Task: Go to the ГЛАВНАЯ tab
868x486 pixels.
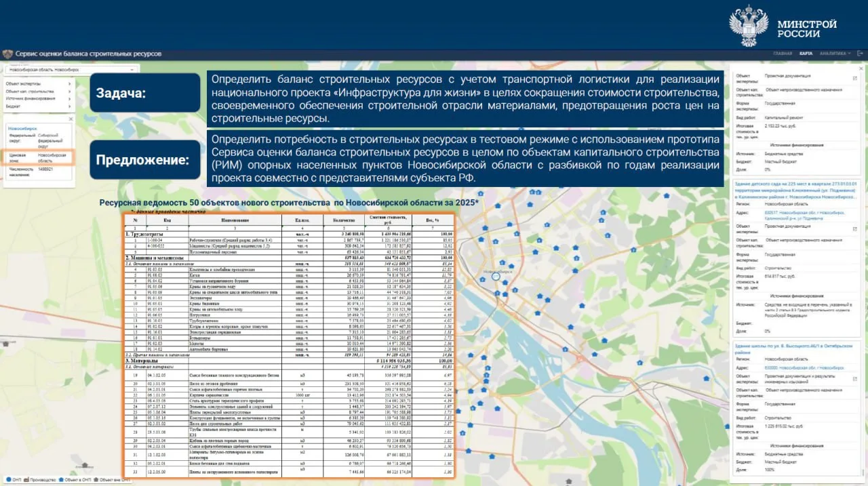Action: [783, 54]
